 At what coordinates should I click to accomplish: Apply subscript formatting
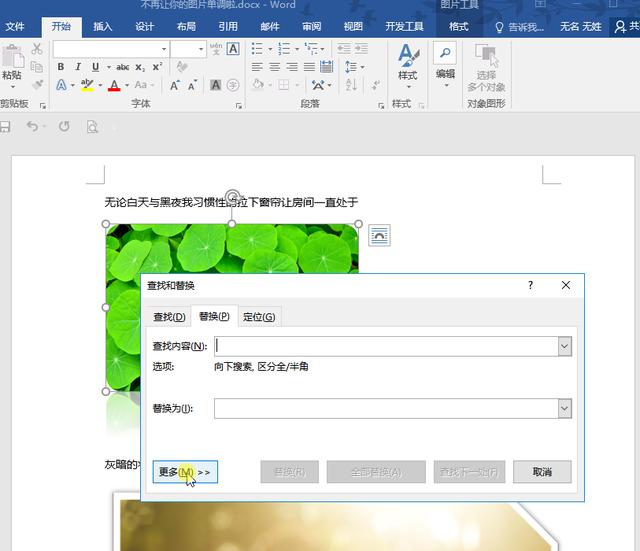point(140,67)
